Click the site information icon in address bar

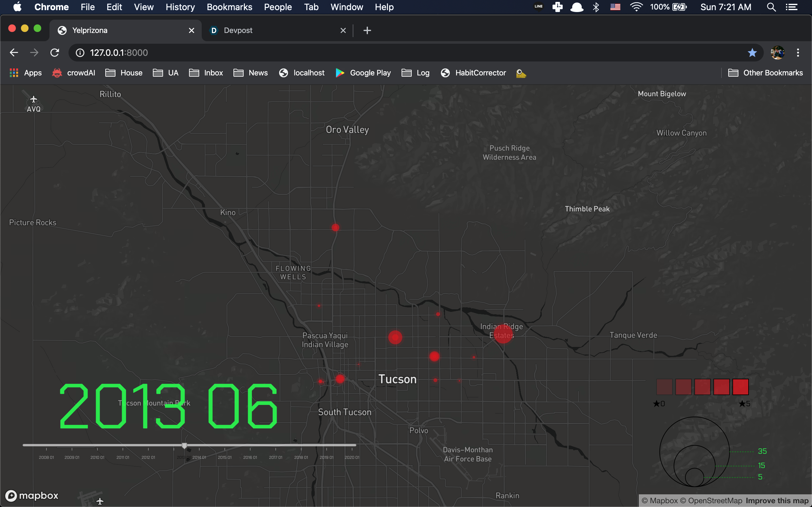(80, 53)
